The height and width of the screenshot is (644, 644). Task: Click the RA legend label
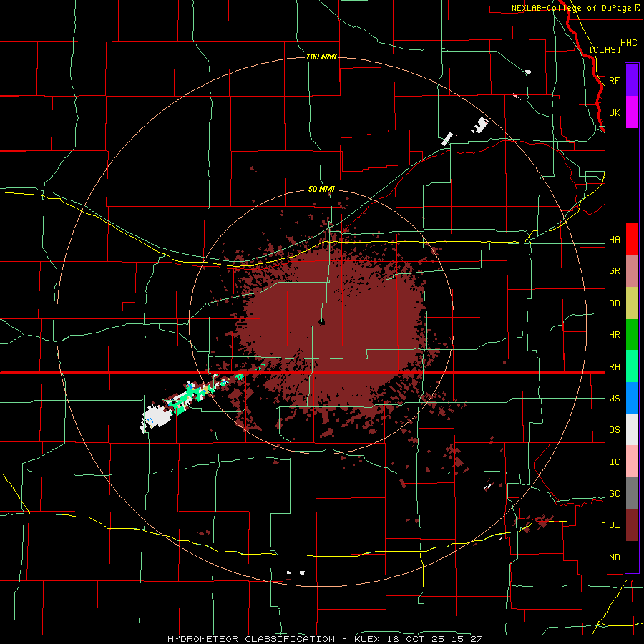pos(614,366)
